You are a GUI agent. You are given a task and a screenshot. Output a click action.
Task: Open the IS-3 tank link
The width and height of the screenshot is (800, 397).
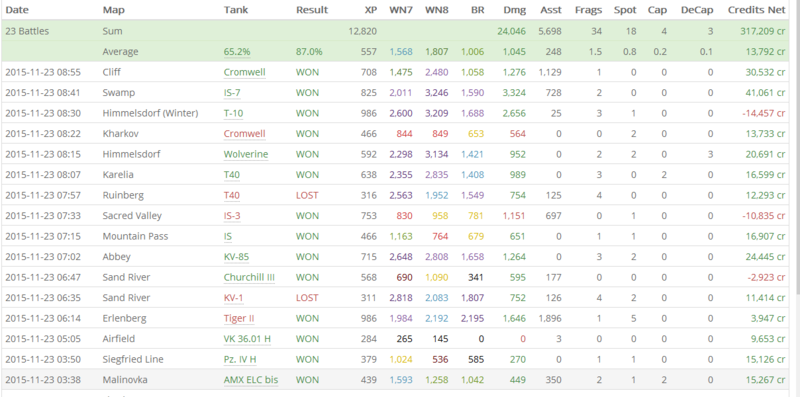tap(232, 216)
